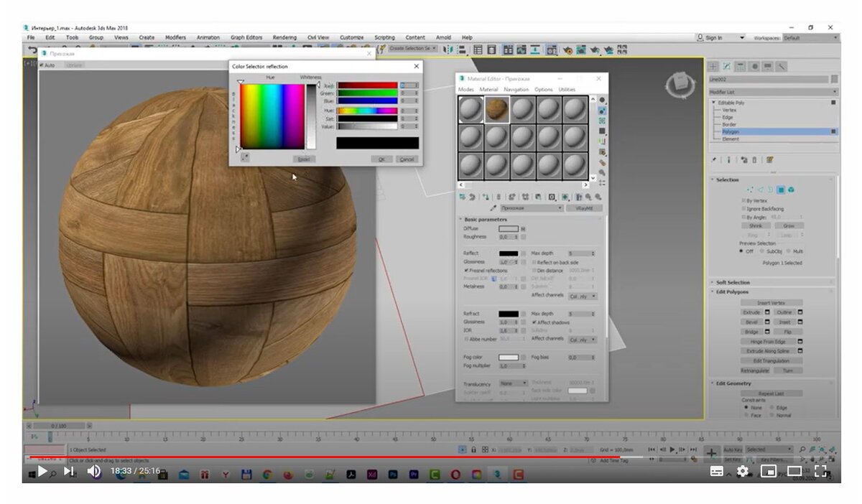Select the Polygon sub-object icon in Selection
862x504 pixels.
click(x=780, y=190)
